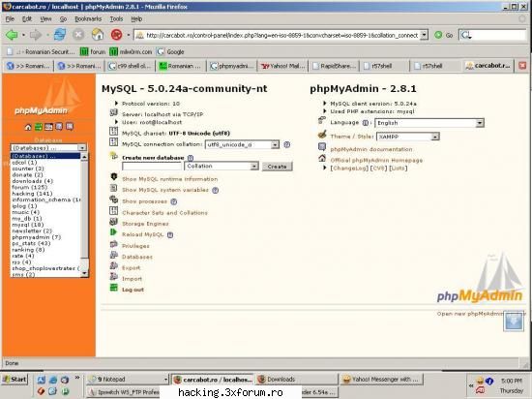Click help icon beside Show processes

[x=174, y=201]
